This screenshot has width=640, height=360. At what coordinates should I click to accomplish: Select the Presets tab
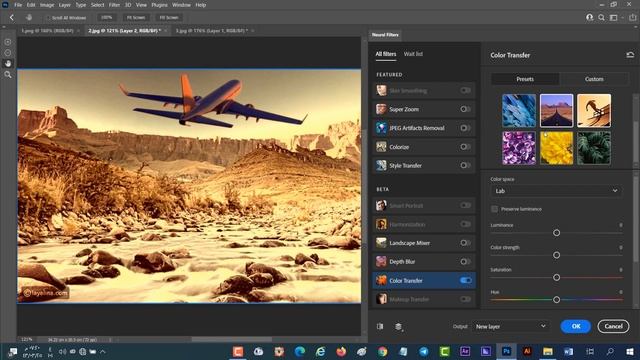(x=525, y=79)
